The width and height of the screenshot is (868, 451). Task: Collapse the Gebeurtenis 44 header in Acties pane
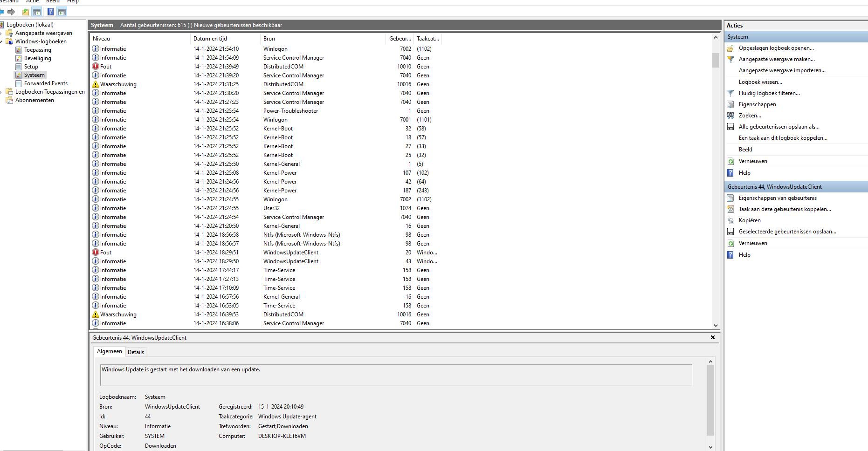click(x=796, y=187)
